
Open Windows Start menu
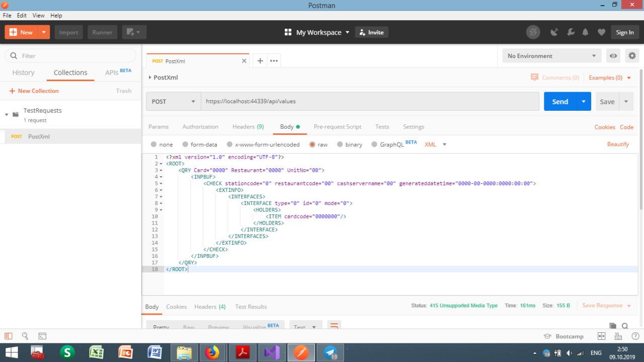pyautogui.click(x=11, y=352)
